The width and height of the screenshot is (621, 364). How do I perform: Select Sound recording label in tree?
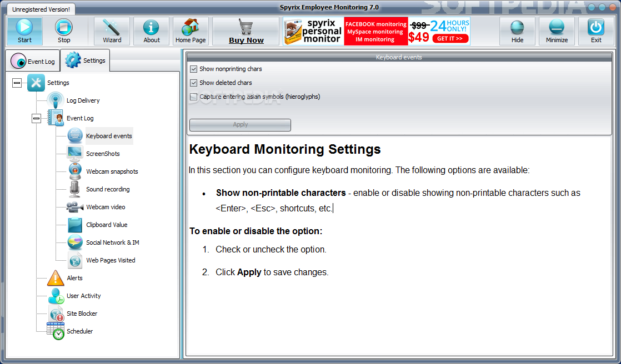pos(108,189)
